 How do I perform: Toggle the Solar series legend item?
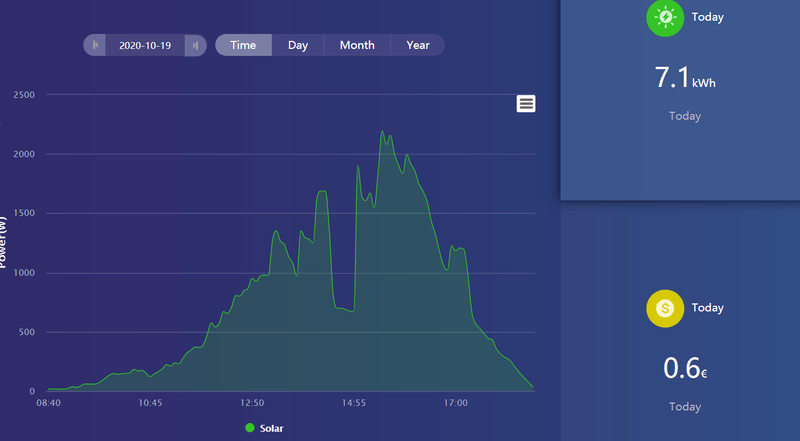point(264,428)
